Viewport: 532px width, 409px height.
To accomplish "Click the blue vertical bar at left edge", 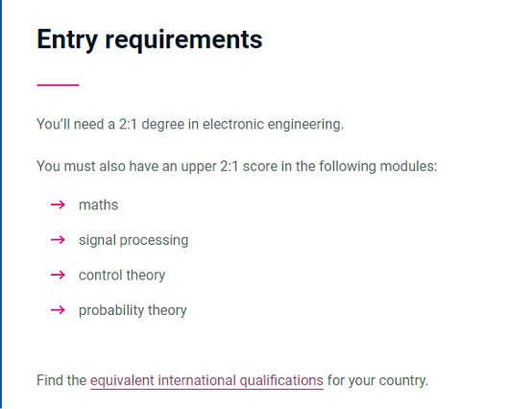I will tap(1, 204).
